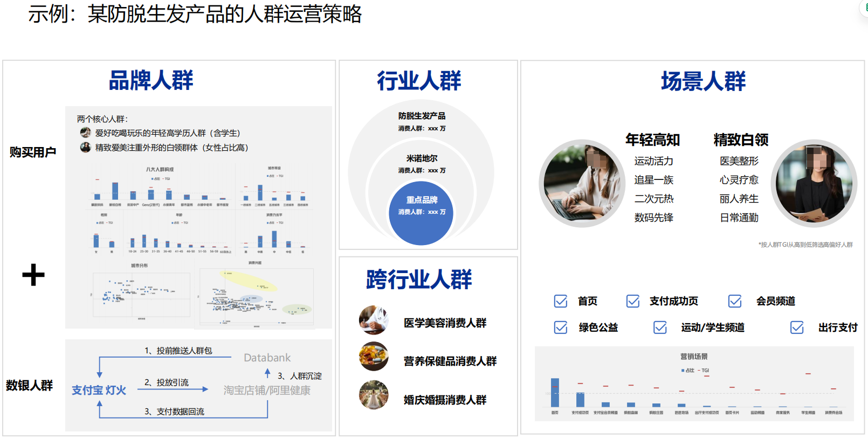Click the 日常通勤 tag

click(x=739, y=218)
